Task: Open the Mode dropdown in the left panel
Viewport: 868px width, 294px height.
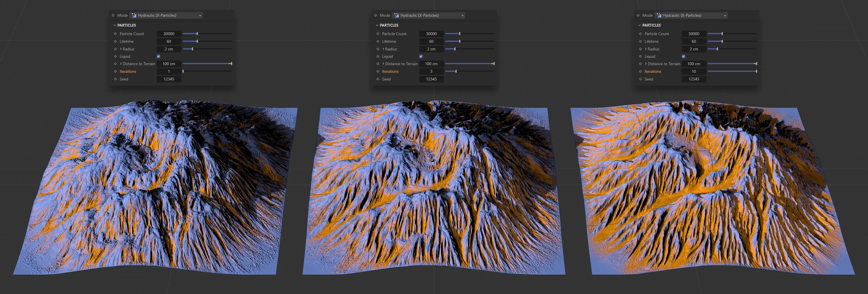Action: coord(200,15)
